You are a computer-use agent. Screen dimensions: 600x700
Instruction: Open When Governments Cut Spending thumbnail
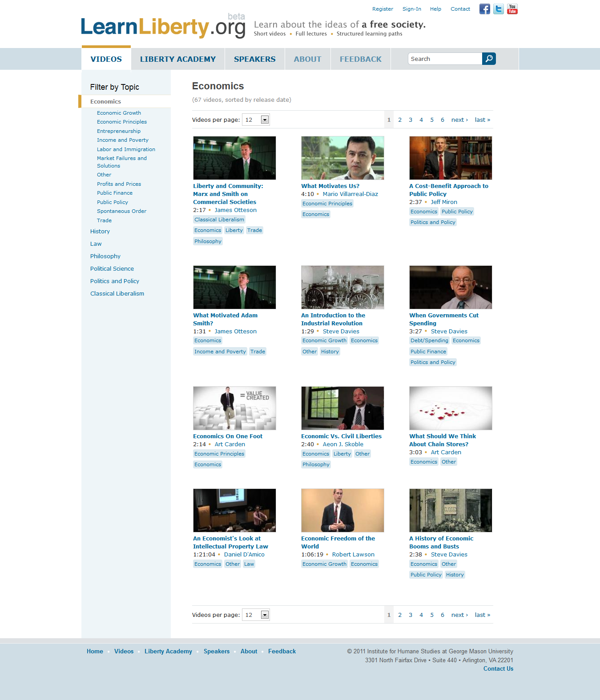pyautogui.click(x=451, y=287)
